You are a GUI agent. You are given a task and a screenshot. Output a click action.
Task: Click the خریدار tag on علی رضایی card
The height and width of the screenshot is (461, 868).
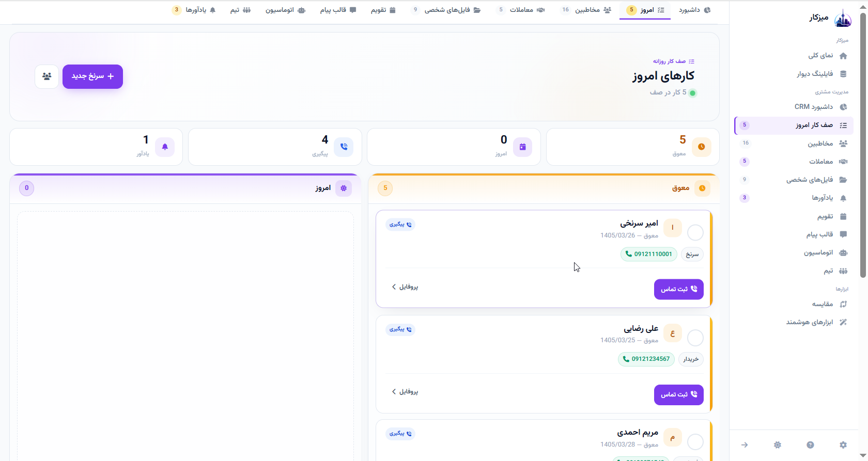(x=691, y=359)
